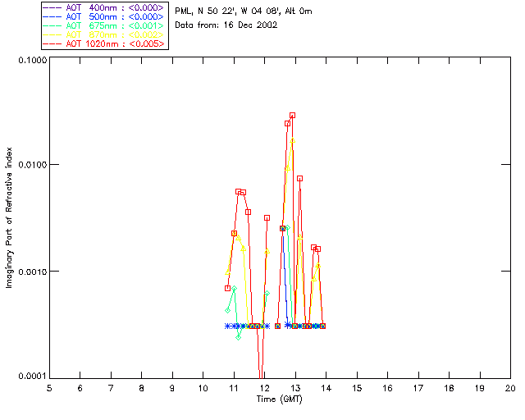Image resolution: width=525 pixels, height=420 pixels.
Task: Click the x-axis tick label "15"
Action: pos(357,388)
